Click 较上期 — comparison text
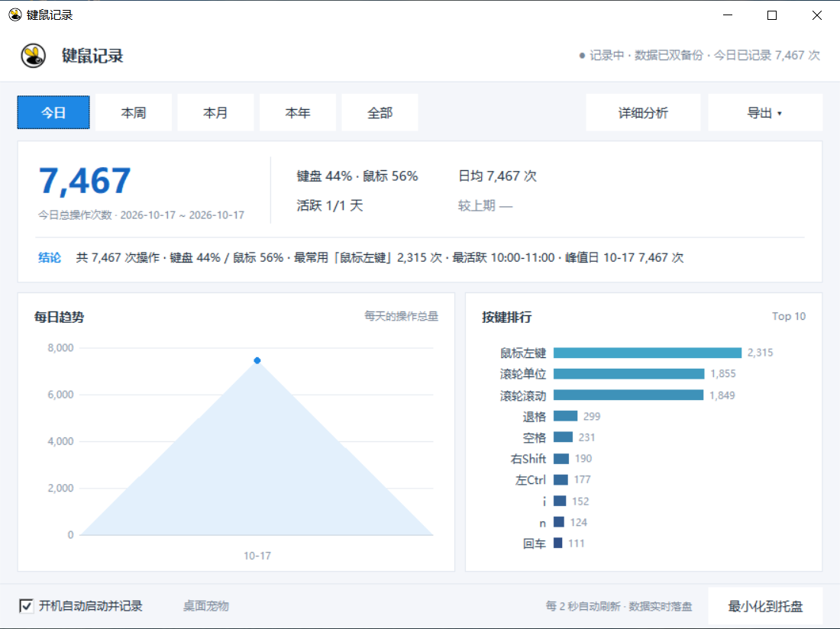 point(486,205)
